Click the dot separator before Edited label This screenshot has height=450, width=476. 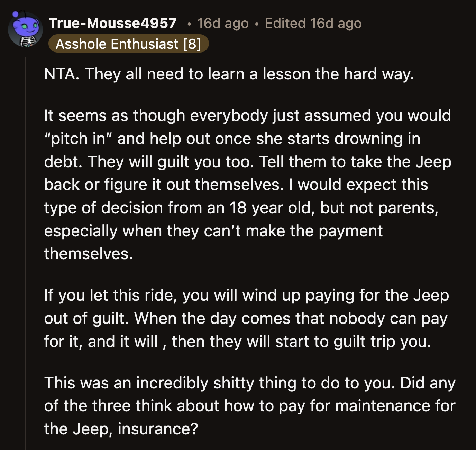tap(256, 23)
